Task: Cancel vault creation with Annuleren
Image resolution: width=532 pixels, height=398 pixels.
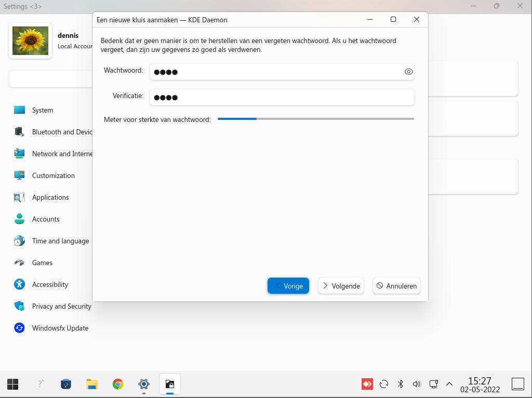Action: point(396,286)
